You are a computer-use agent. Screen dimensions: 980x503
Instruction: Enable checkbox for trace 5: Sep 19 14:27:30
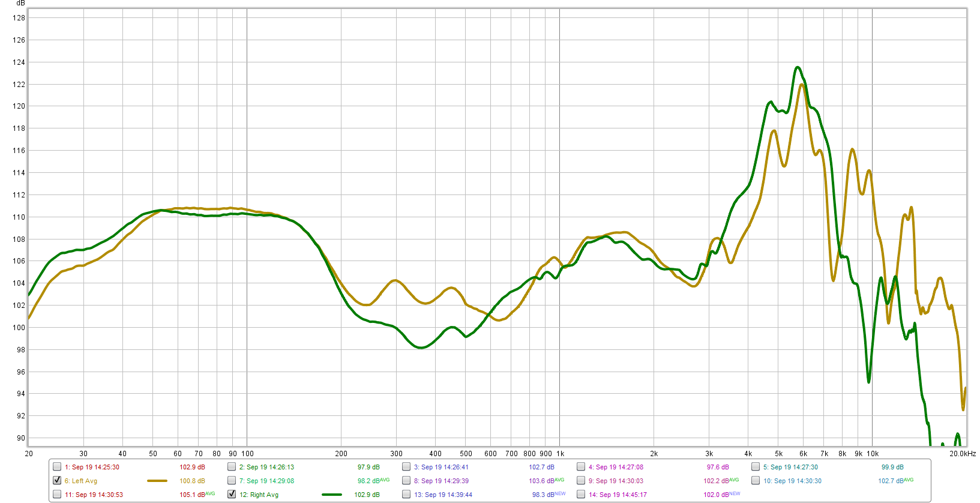pyautogui.click(x=756, y=466)
